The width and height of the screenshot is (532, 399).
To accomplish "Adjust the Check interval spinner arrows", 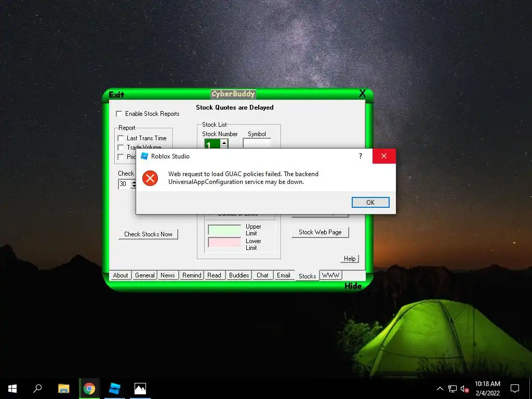I will (x=134, y=184).
